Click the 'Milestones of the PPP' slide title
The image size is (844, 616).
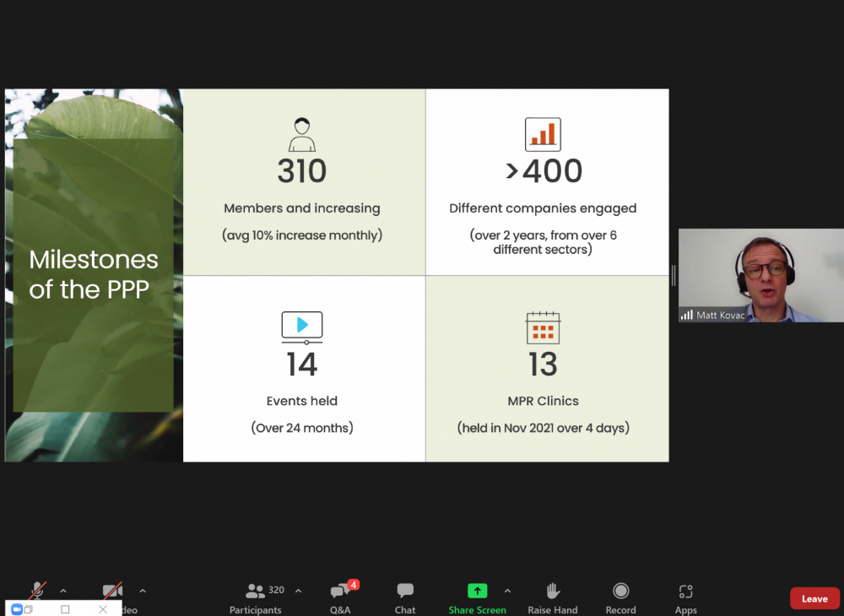pyautogui.click(x=94, y=274)
